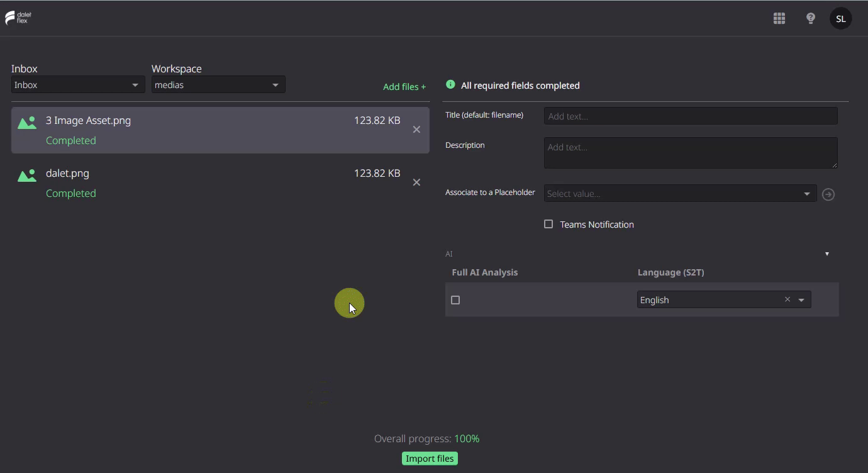Open the help question mark icon
Viewport: 868px width, 473px height.
pos(811,18)
